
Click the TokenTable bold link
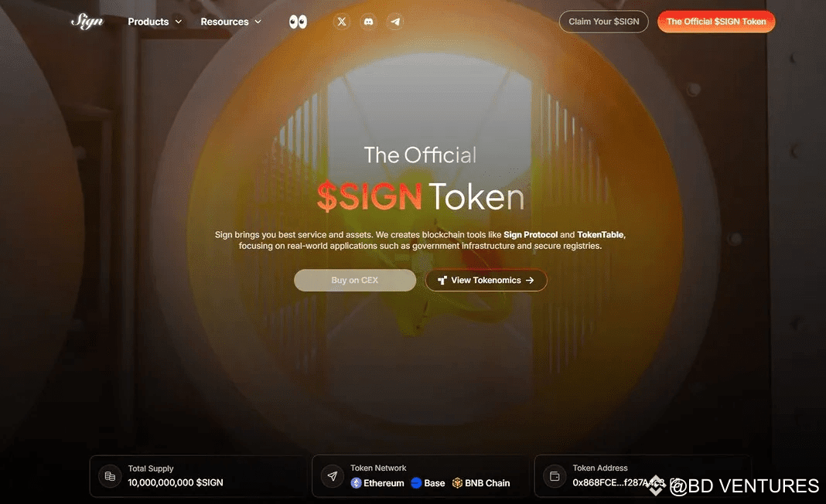600,235
